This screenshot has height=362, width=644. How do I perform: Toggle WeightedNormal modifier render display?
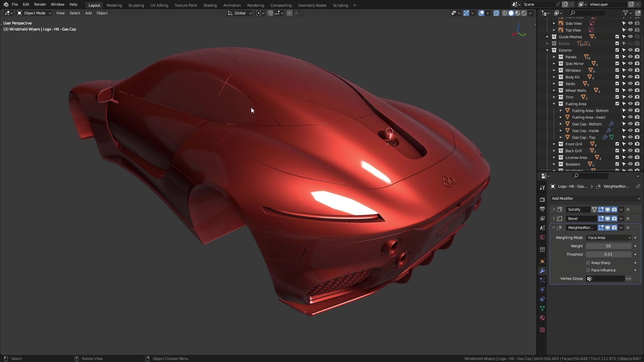pyautogui.click(x=614, y=228)
